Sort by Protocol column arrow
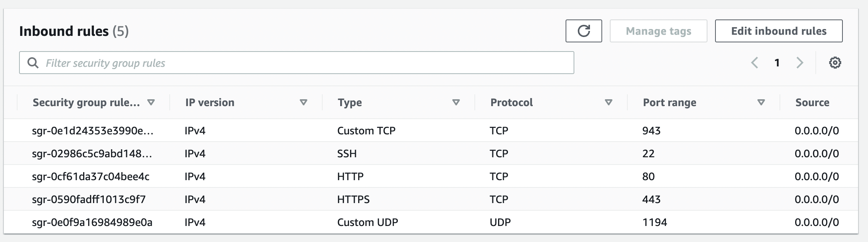The image size is (868, 242). pyautogui.click(x=609, y=102)
